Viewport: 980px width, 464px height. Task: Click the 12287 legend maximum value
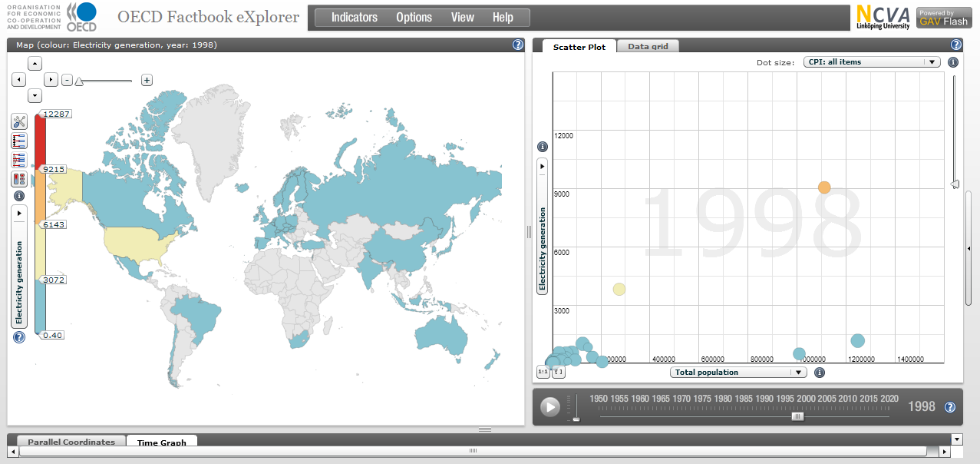pos(55,114)
